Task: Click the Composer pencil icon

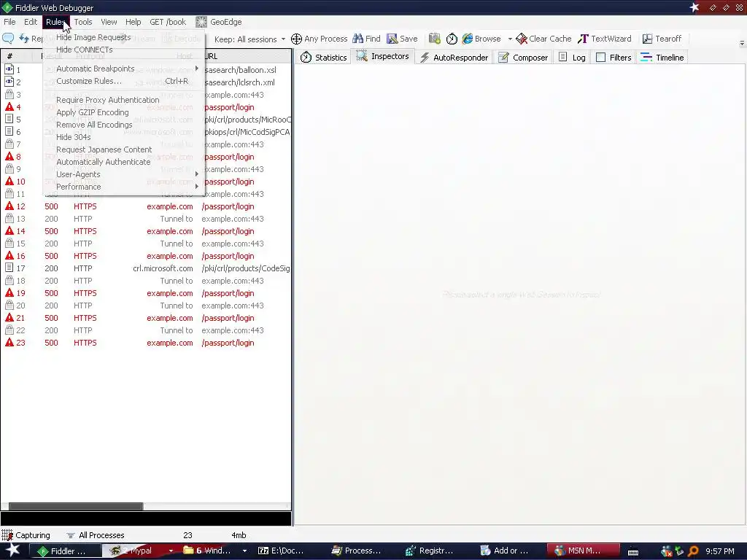Action: (x=503, y=57)
